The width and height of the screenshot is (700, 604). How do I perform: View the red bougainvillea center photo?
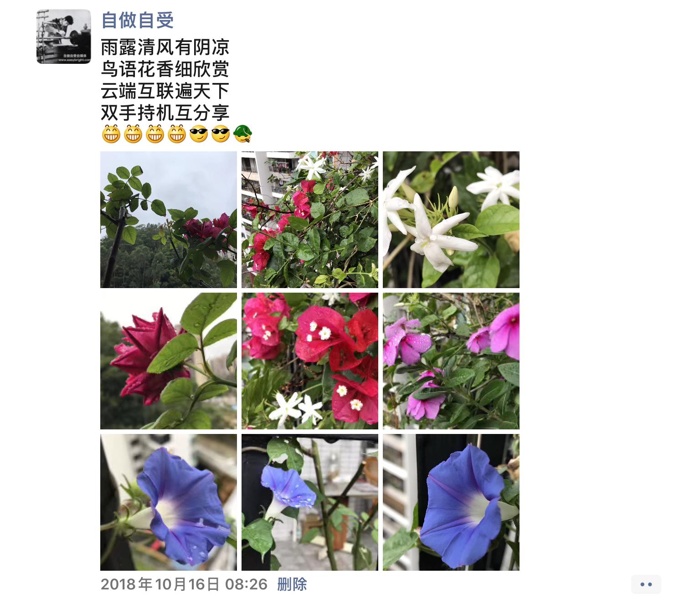point(310,361)
